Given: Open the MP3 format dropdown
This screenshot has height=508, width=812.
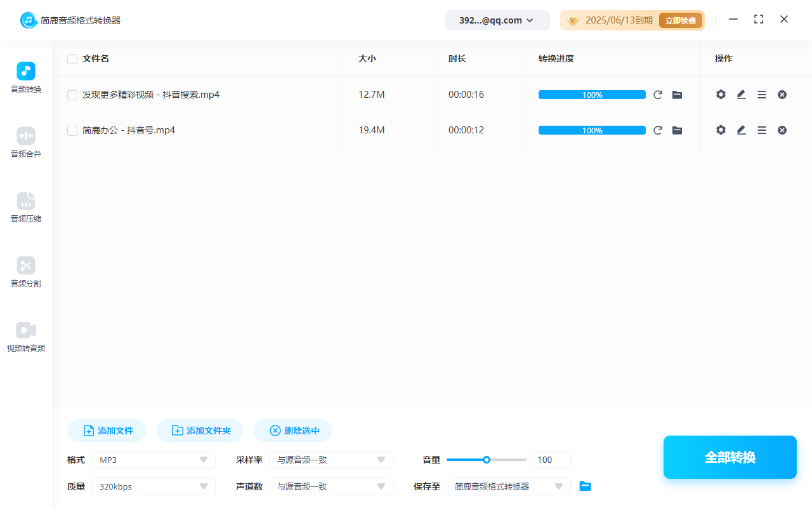Looking at the screenshot, I should click(153, 459).
